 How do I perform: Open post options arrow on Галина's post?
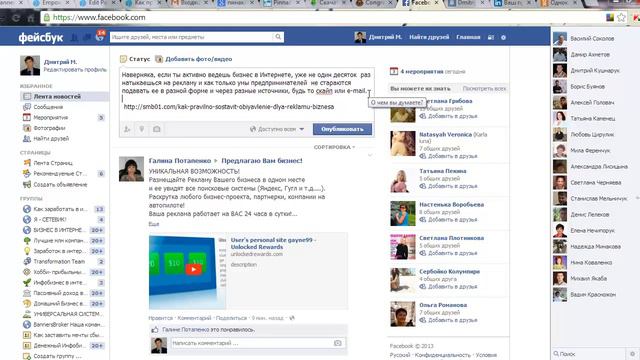tap(370, 156)
